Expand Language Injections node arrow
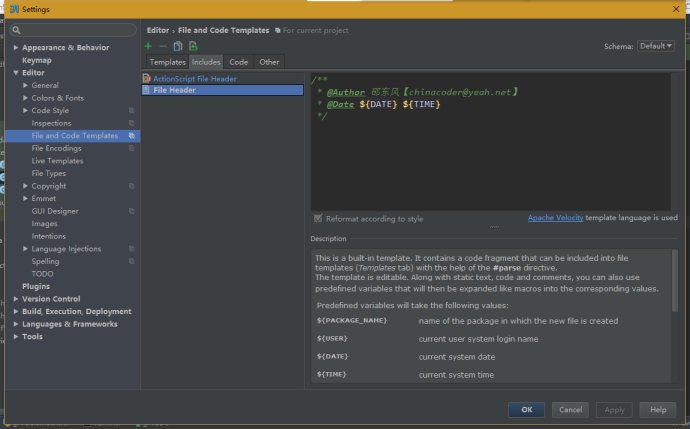This screenshot has width=690, height=429. click(x=25, y=249)
